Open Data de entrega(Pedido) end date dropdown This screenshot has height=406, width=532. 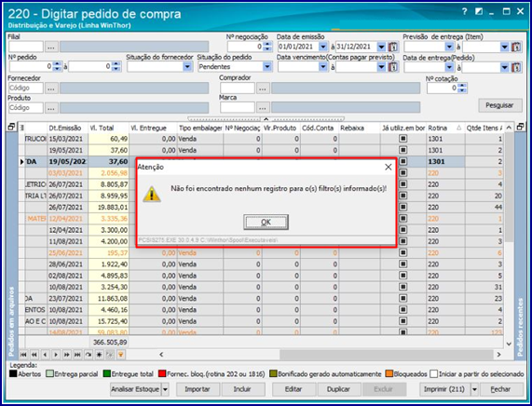[x=505, y=67]
